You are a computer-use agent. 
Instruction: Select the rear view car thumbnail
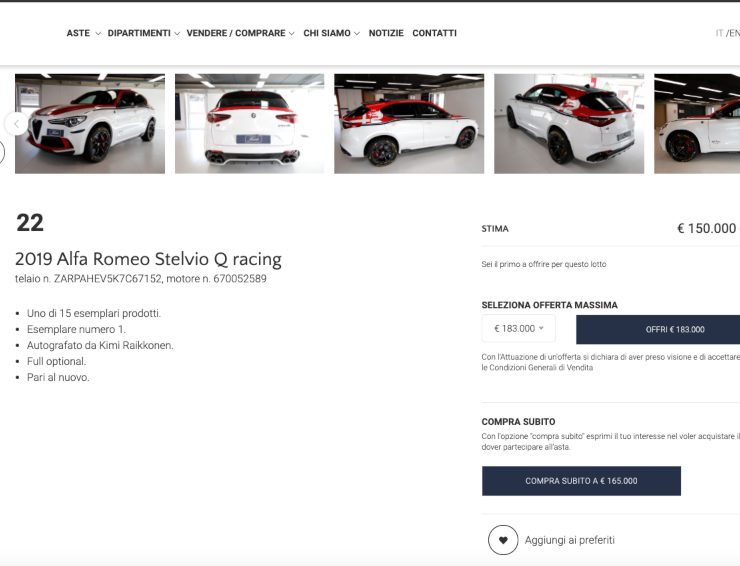tap(249, 124)
